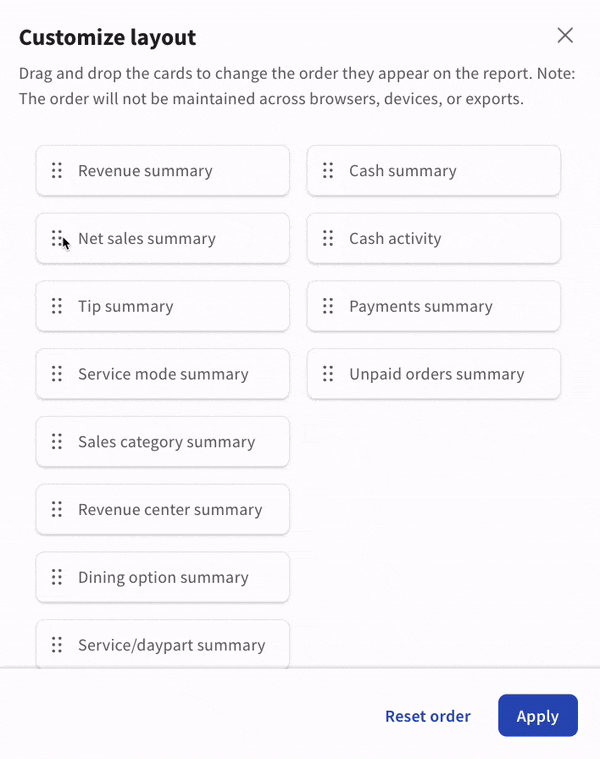Select the Unpaid orders summary card label
This screenshot has height=759, width=600.
[436, 374]
